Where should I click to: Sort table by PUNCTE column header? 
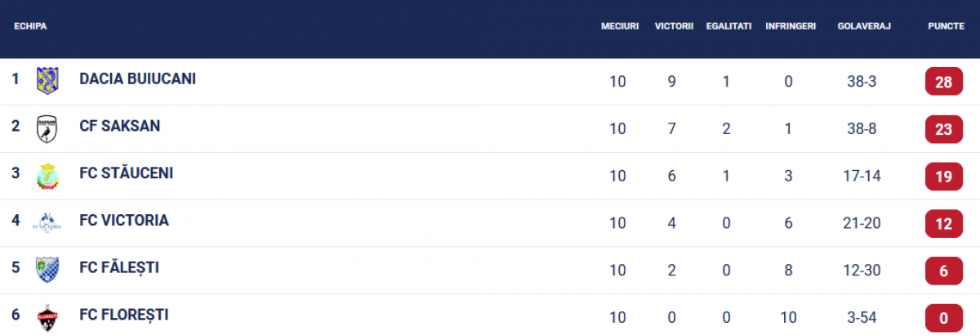point(946,26)
